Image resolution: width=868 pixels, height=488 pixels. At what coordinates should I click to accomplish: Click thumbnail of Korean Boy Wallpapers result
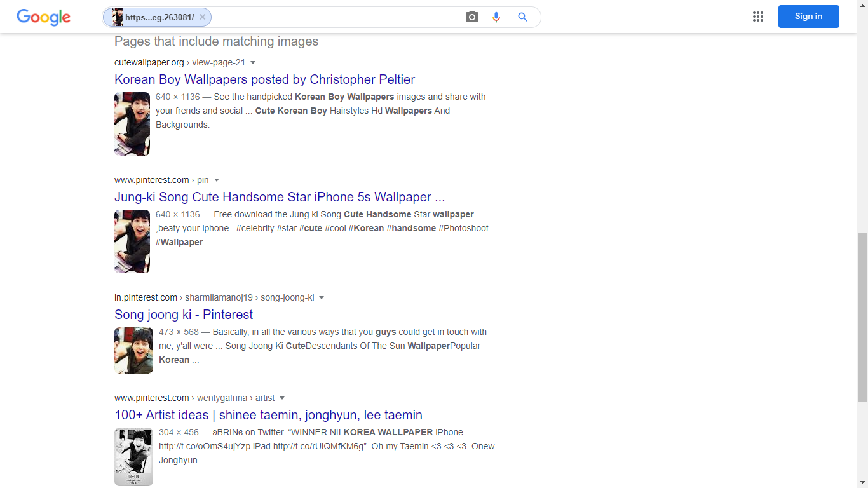point(132,124)
